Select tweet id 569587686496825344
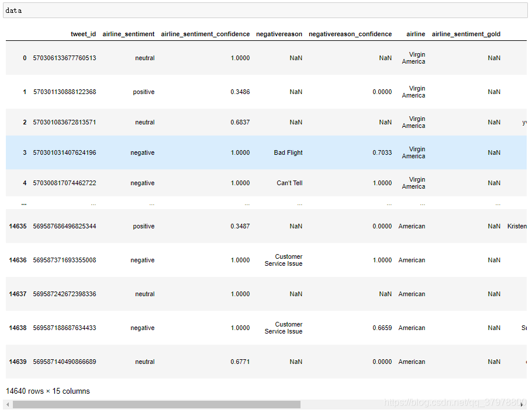The height and width of the screenshot is (413, 532). click(x=64, y=226)
